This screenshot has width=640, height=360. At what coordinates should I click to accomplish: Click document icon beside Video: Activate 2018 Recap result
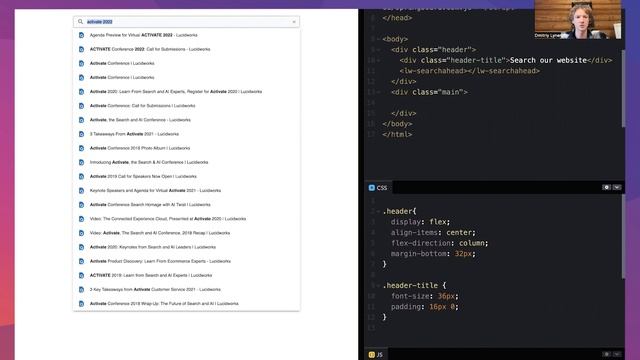tap(81, 233)
